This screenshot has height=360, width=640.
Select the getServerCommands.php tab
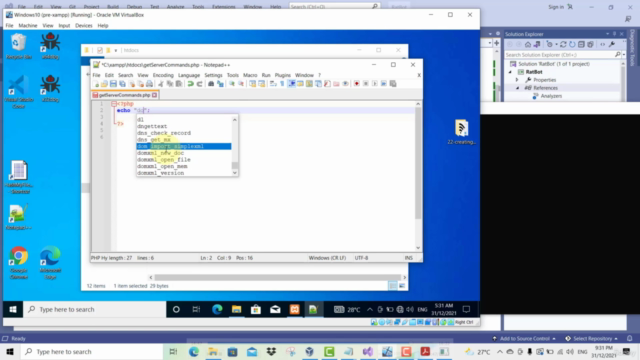pyautogui.click(x=124, y=95)
